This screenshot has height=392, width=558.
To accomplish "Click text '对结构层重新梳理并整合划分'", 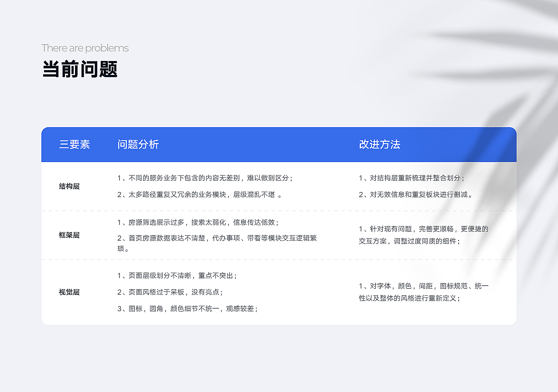I will click(415, 178).
